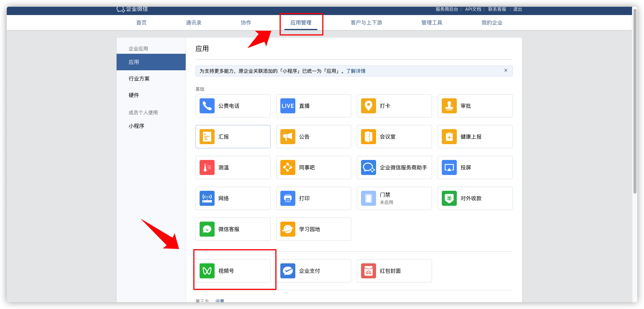Open the 企业支付 app tile
644x309 pixels.
tap(314, 271)
